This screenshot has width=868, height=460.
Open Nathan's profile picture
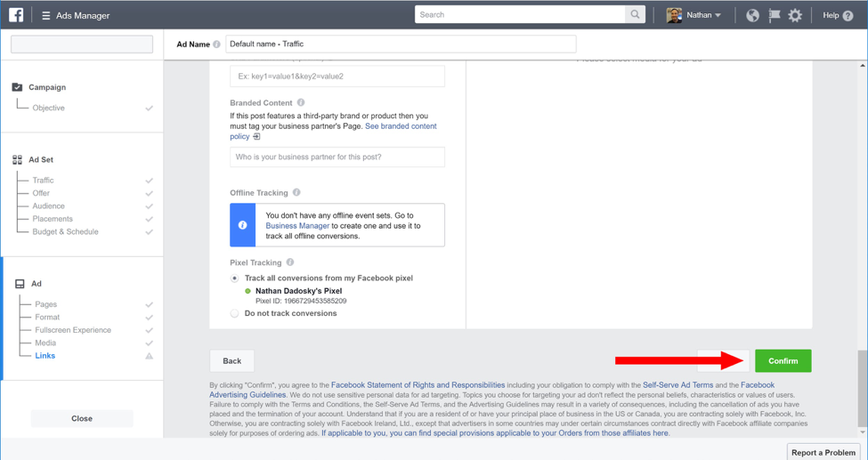click(x=674, y=15)
